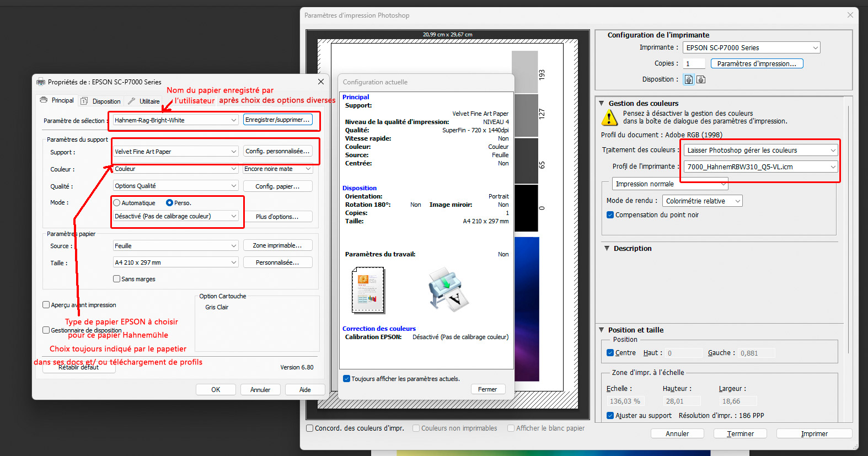Click the document page preview icon in Configuration actuelle

point(368,290)
